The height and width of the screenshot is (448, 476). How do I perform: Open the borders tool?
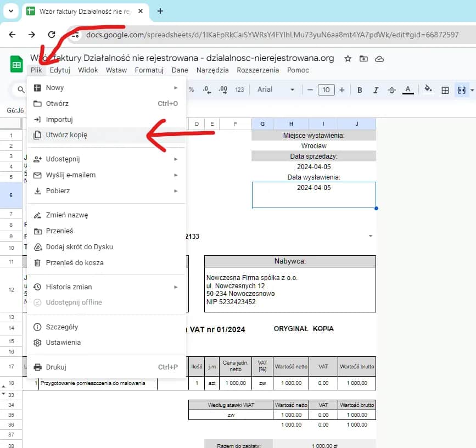pos(445,90)
